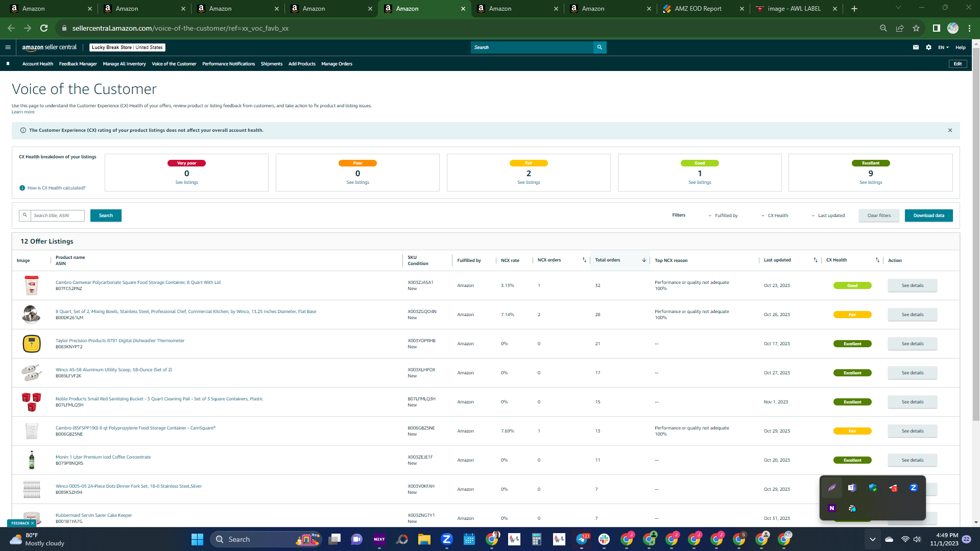Toggle the browser side panel icon
The width and height of the screenshot is (980, 551).
[x=936, y=28]
